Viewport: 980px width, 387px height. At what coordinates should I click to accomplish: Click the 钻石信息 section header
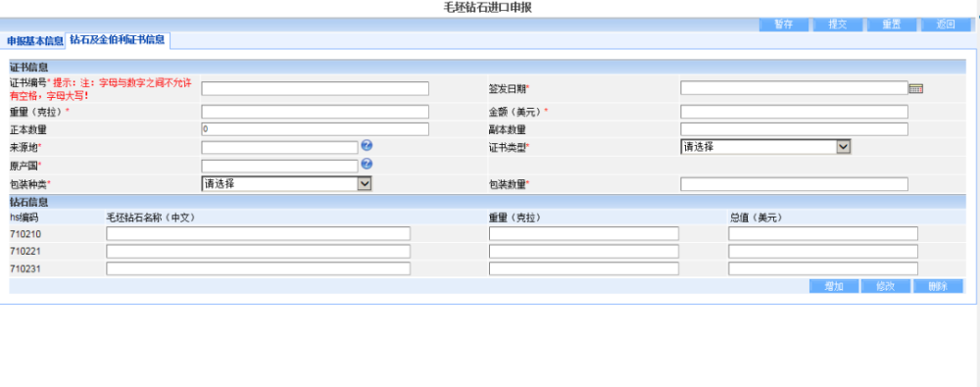click(28, 202)
